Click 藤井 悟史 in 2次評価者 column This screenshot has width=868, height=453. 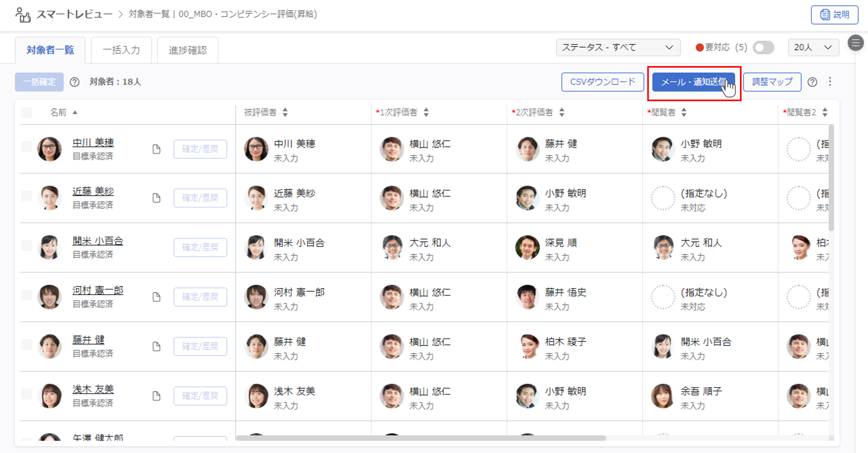point(566,292)
